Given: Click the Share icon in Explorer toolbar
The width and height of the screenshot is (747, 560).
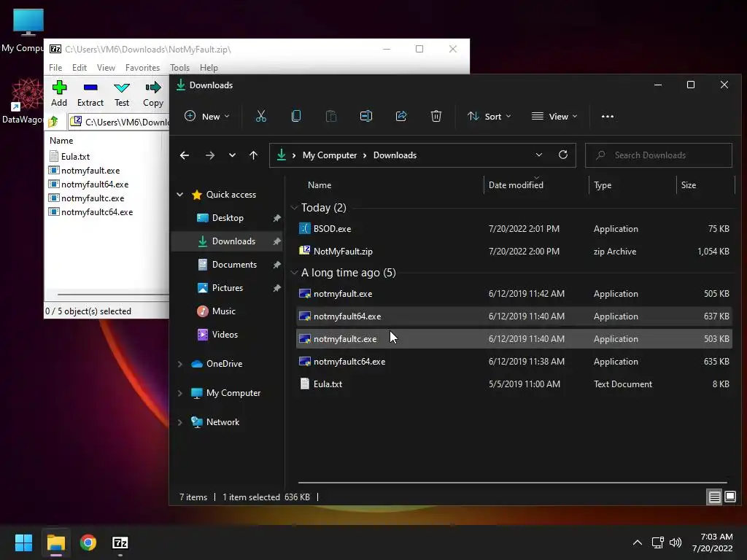Looking at the screenshot, I should tap(401, 116).
